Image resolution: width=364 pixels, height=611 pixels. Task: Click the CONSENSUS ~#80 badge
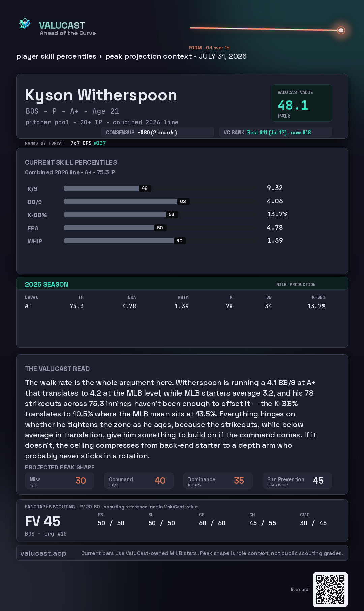pos(157,132)
